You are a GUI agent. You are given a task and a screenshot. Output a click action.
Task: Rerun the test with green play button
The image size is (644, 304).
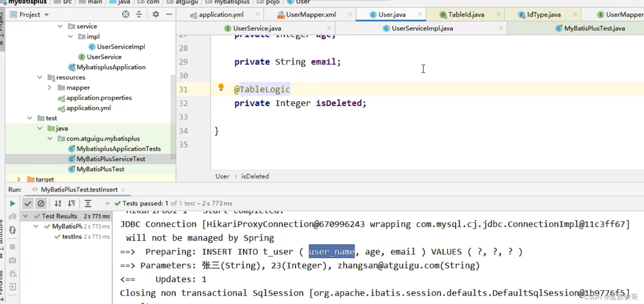(x=13, y=203)
